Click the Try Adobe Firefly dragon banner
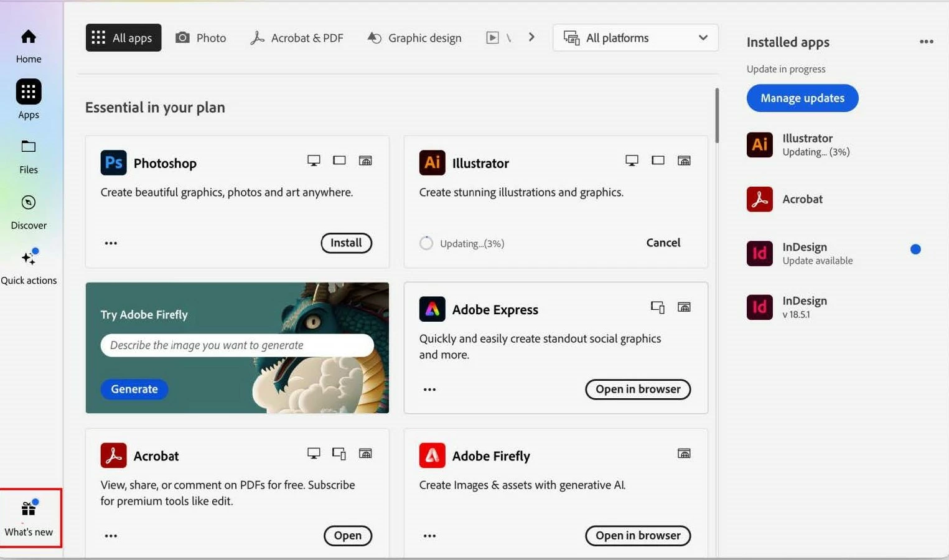 [237, 348]
